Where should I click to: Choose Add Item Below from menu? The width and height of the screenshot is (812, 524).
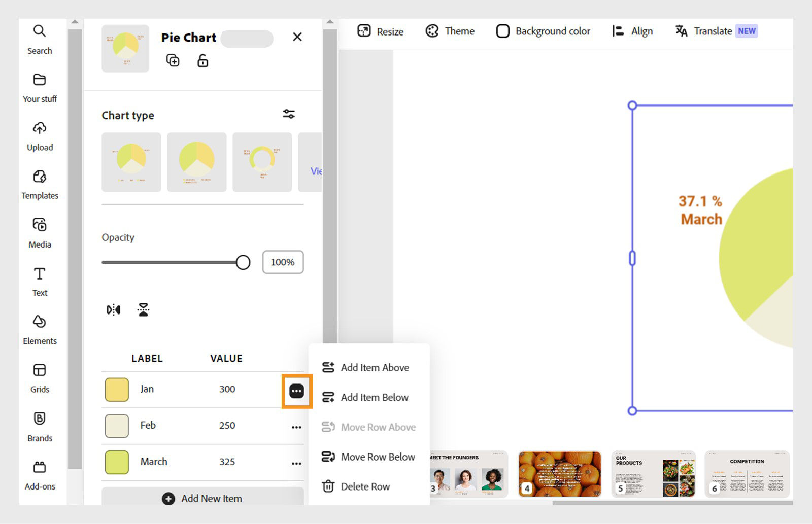pyautogui.click(x=374, y=397)
